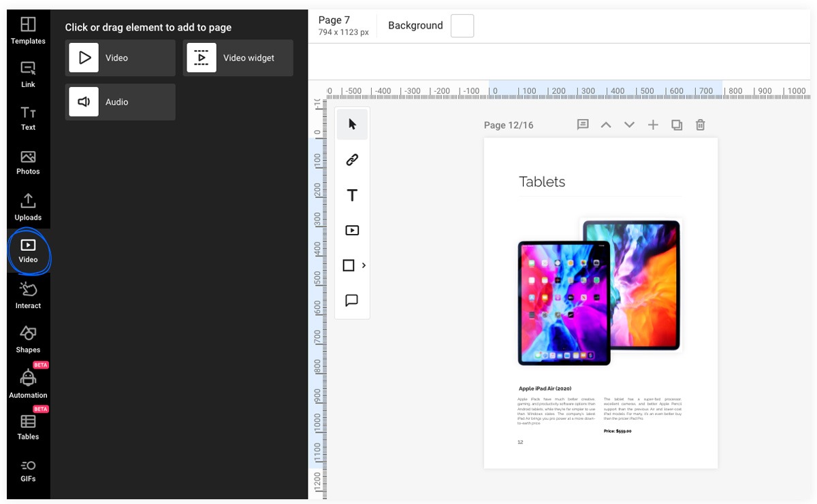Viewport: 817px width, 504px height.
Task: Add a Video element to page
Action: [121, 58]
